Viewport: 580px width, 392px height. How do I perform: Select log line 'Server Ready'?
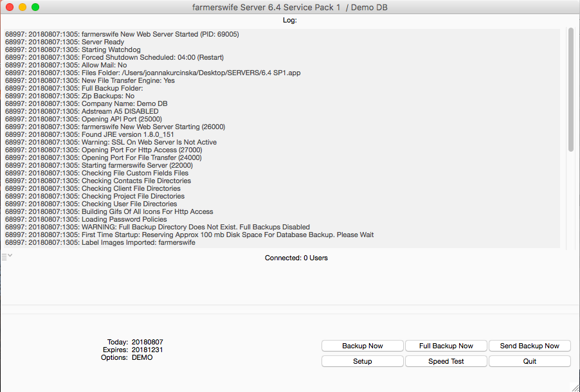click(x=65, y=42)
